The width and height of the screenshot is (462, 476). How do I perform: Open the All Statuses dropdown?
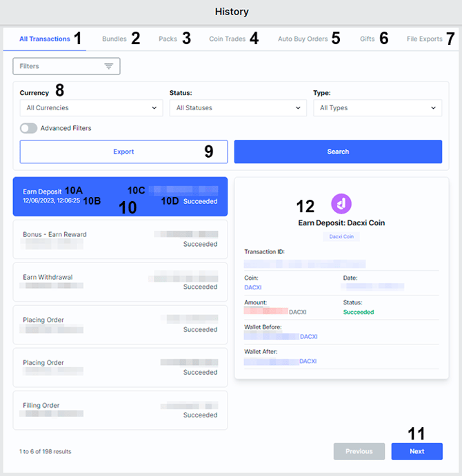(238, 107)
